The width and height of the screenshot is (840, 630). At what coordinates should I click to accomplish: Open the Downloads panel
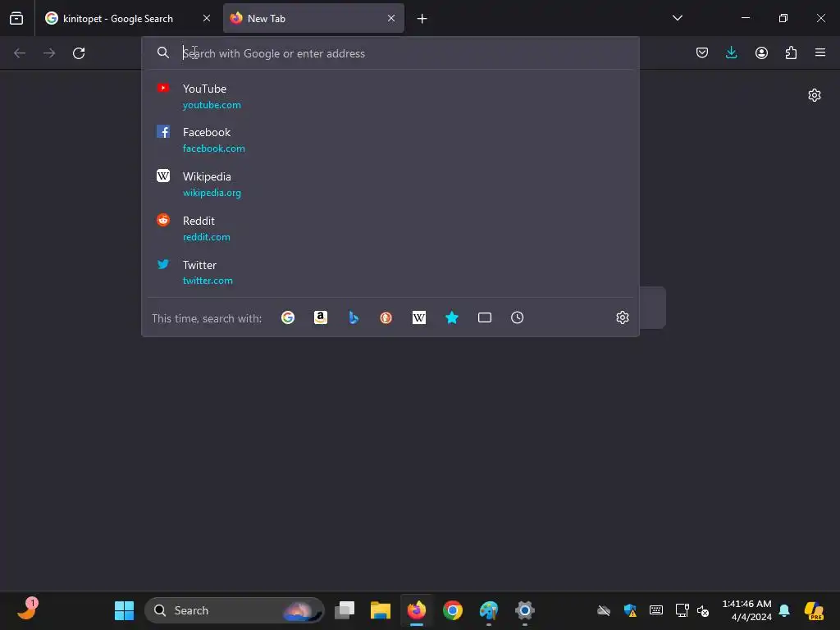click(731, 52)
